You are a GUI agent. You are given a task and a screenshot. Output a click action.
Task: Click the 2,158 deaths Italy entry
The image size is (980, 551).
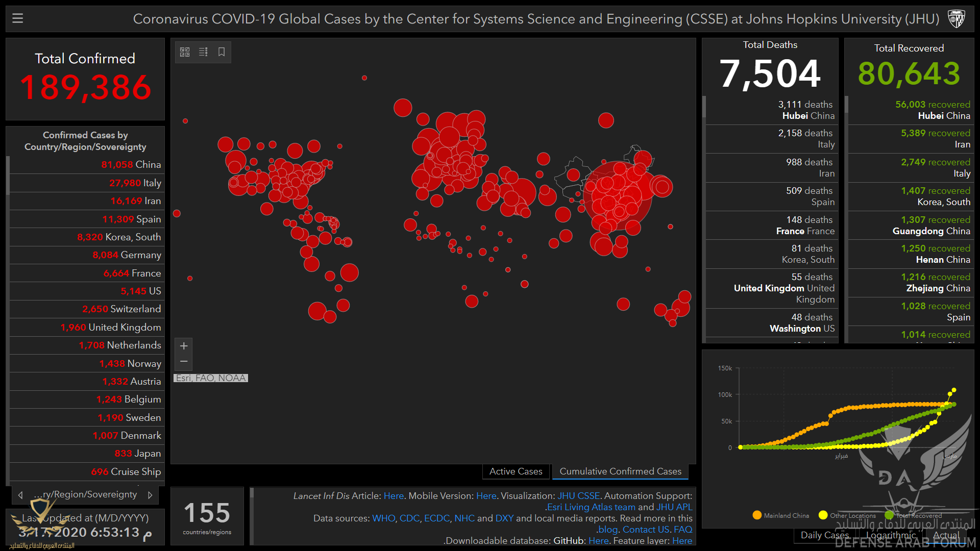tap(771, 139)
